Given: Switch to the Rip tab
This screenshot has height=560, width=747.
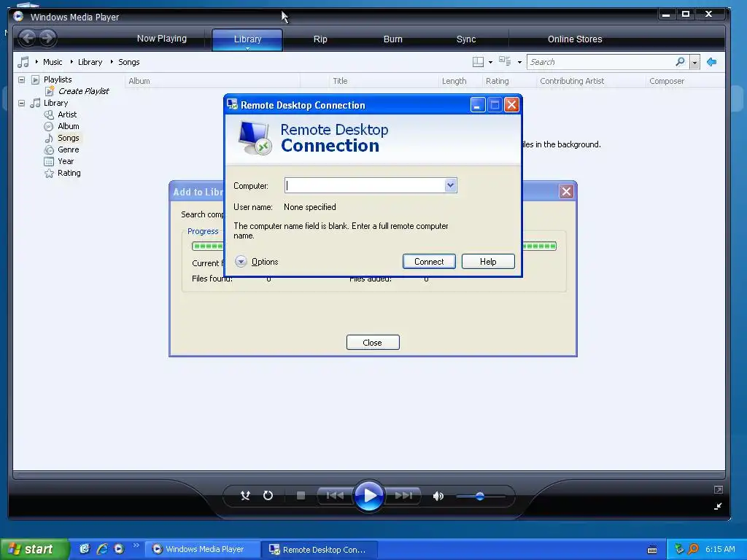Looking at the screenshot, I should click(320, 39).
